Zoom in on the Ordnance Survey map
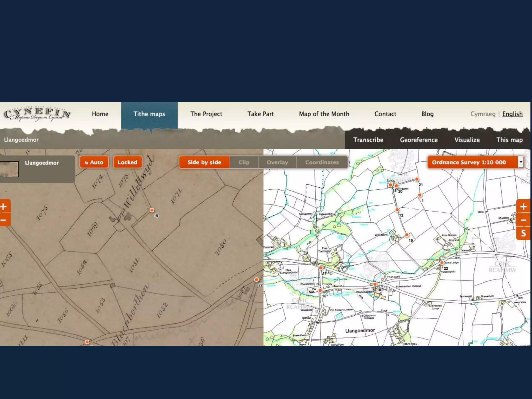Viewport: 532px width, 399px height. pos(523,207)
